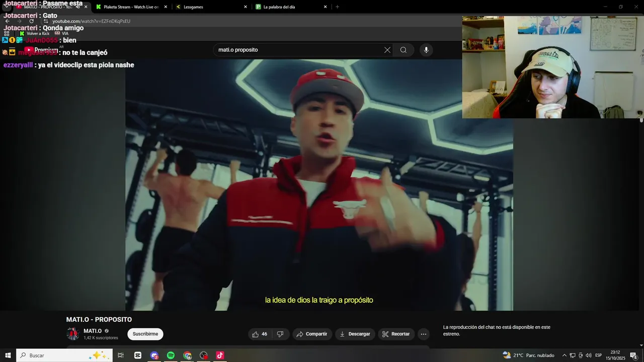Open the more actions three-dot menu

(x=424, y=334)
